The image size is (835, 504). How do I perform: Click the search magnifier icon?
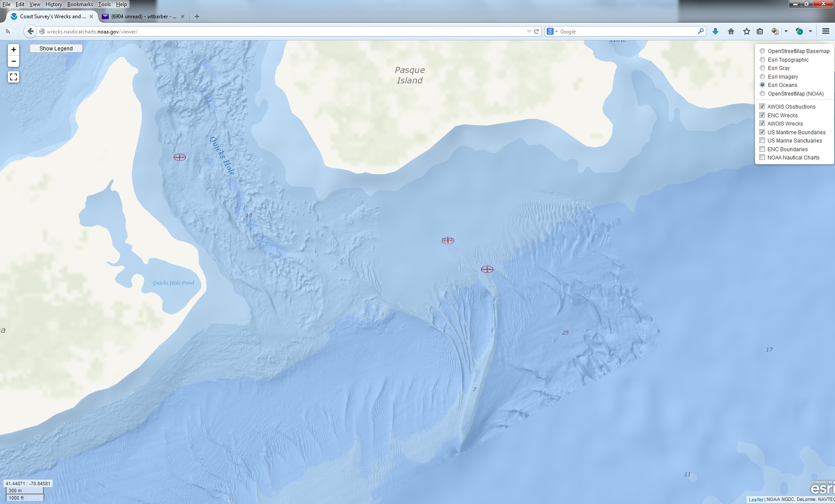pos(701,31)
